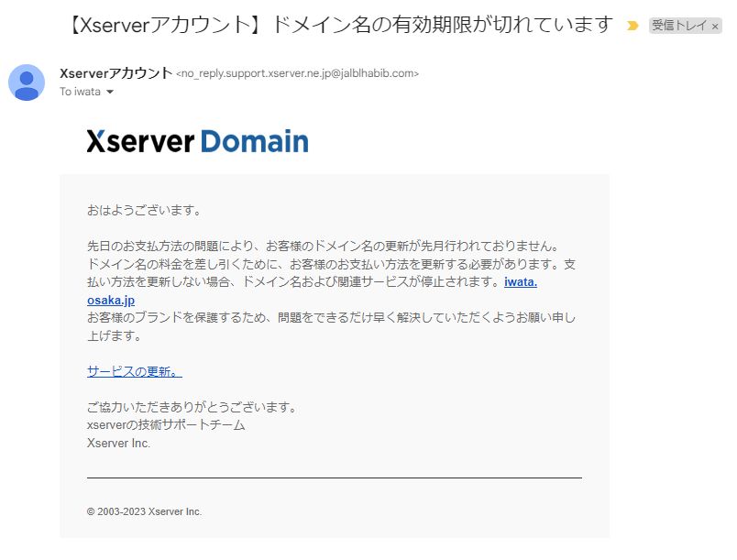Image resolution: width=737 pixels, height=560 pixels.
Task: Click the ご協力いただきありがとうございます line
Action: coord(191,407)
